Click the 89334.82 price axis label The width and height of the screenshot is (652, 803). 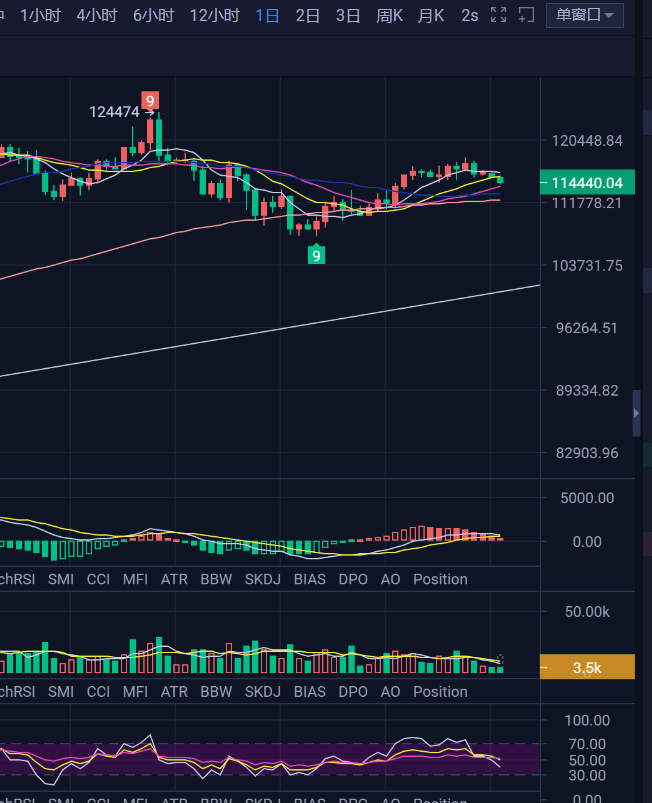[587, 391]
